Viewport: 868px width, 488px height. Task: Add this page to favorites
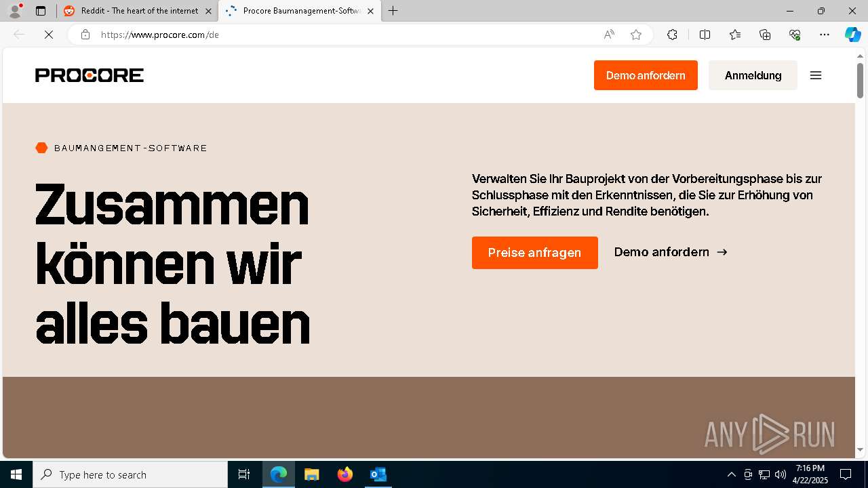[x=636, y=35]
